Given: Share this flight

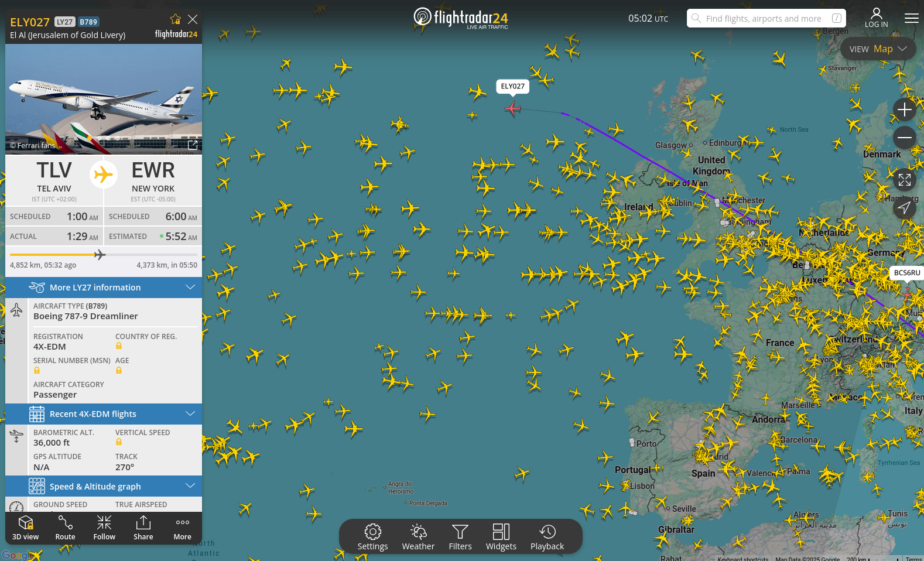Looking at the screenshot, I should [143, 528].
